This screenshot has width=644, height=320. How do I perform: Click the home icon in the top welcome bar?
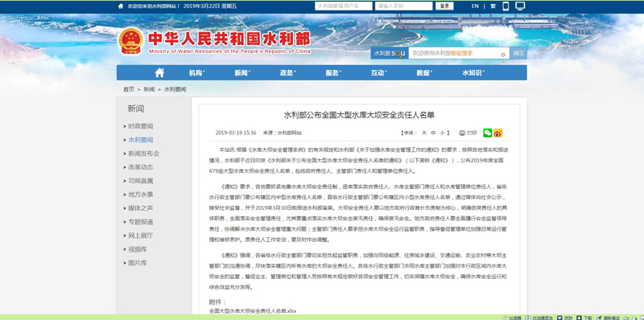121,6
